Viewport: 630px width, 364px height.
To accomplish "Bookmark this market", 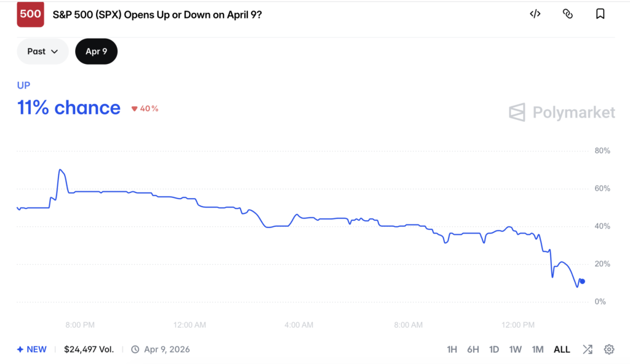I will tap(600, 14).
